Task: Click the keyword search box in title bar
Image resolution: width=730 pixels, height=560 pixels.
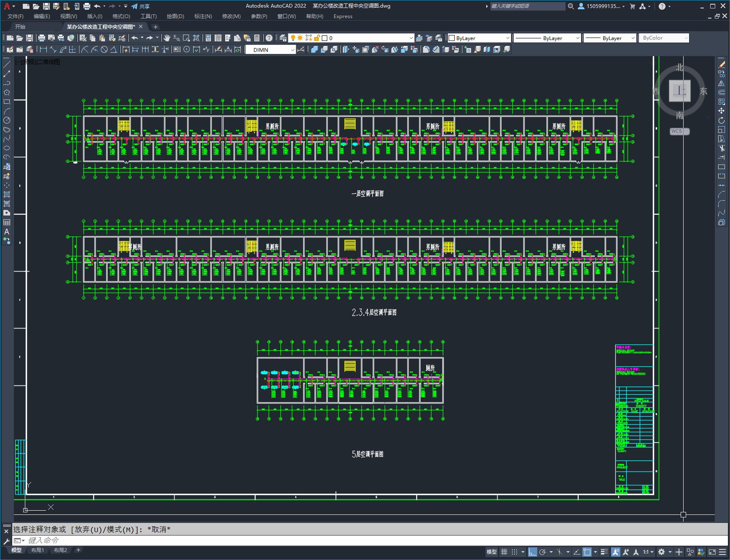Action: [527, 6]
